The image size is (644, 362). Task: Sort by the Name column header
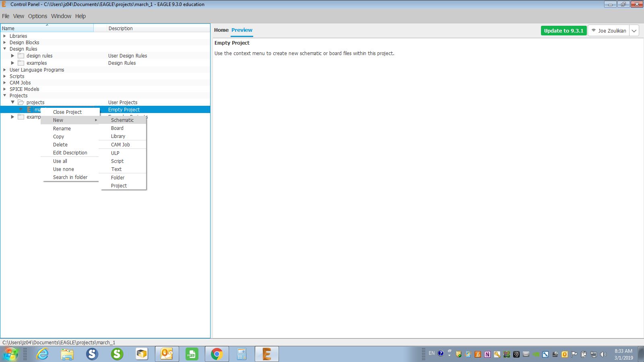click(47, 28)
